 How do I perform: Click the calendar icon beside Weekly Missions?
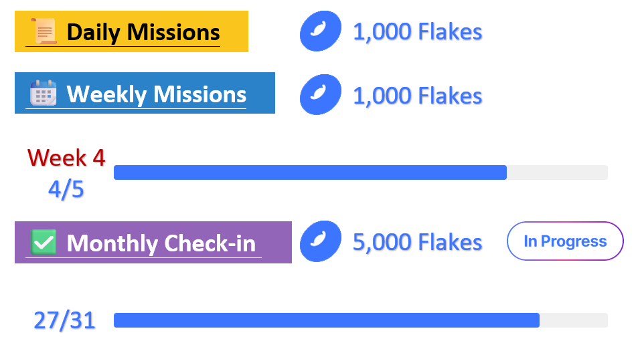(43, 94)
